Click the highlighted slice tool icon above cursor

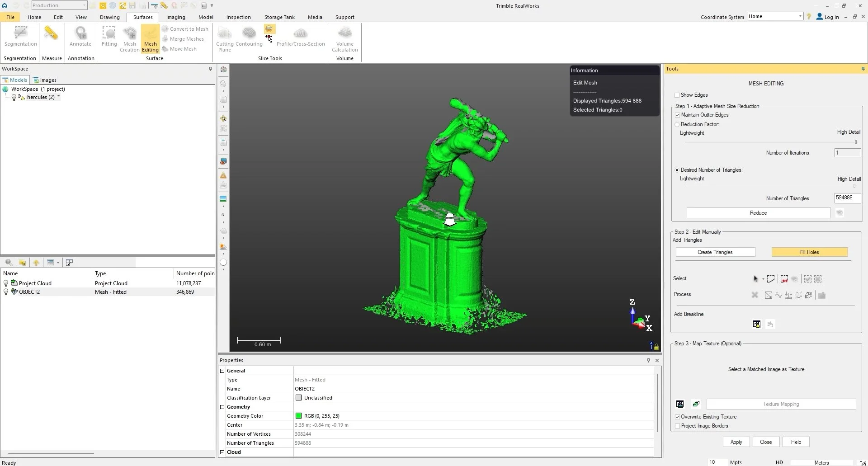(269, 29)
